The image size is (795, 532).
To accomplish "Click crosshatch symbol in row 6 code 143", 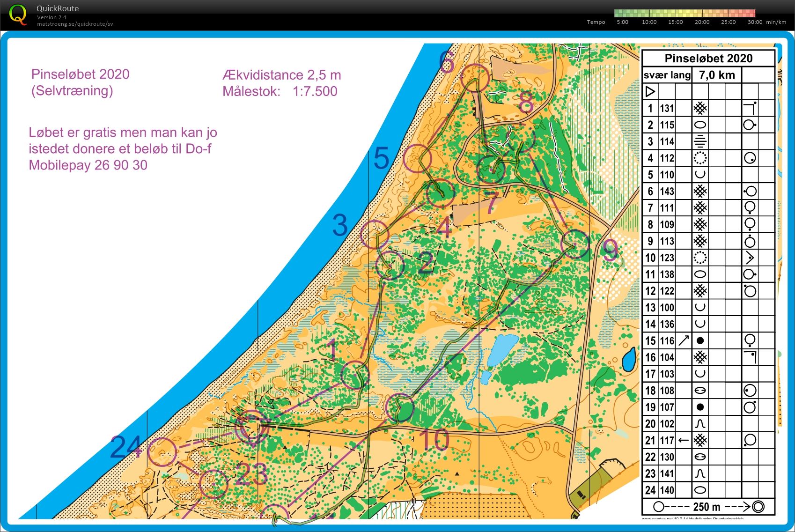I will click(700, 191).
